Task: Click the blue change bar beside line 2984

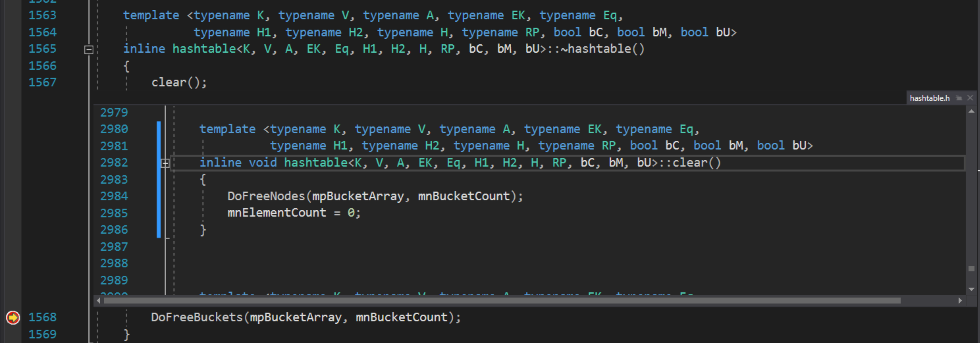Action: 158,196
